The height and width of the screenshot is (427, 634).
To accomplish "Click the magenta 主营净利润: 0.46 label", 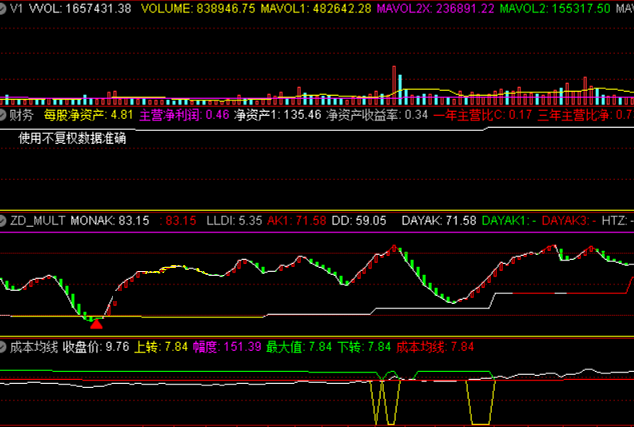I will coord(184,115).
